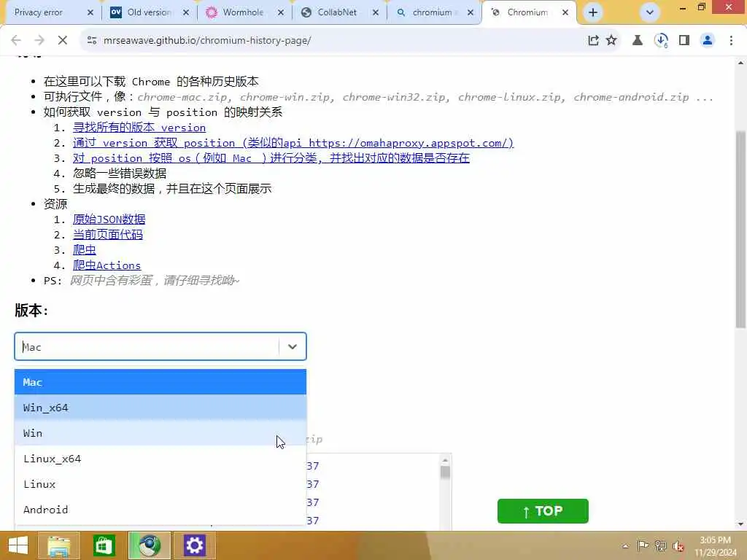Click the page vertical scrollbar thumb
This screenshot has width=747, height=560.
click(x=740, y=228)
